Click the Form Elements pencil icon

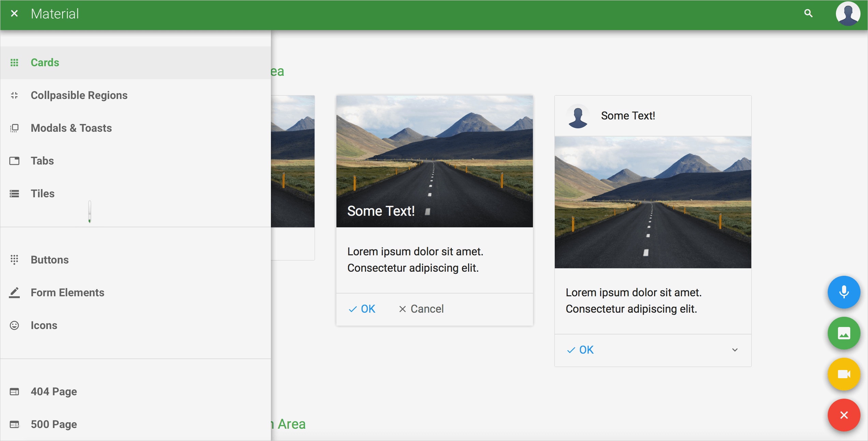[x=14, y=293]
